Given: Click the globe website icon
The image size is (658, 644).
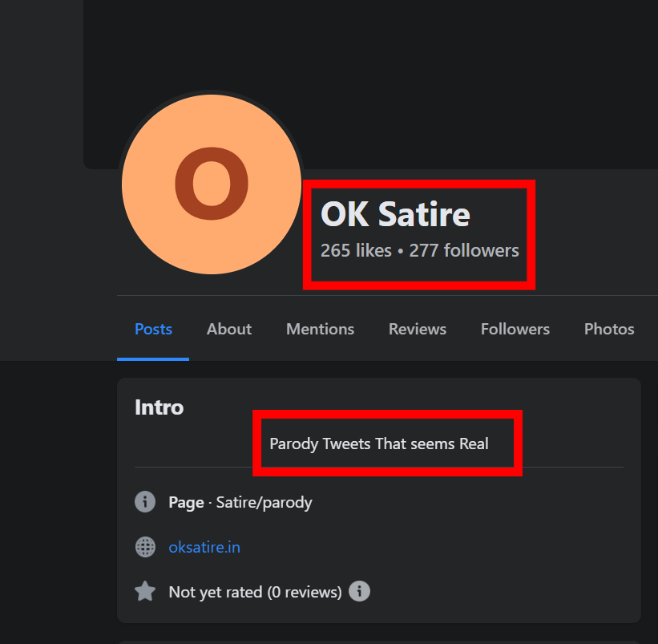Looking at the screenshot, I should click(145, 547).
